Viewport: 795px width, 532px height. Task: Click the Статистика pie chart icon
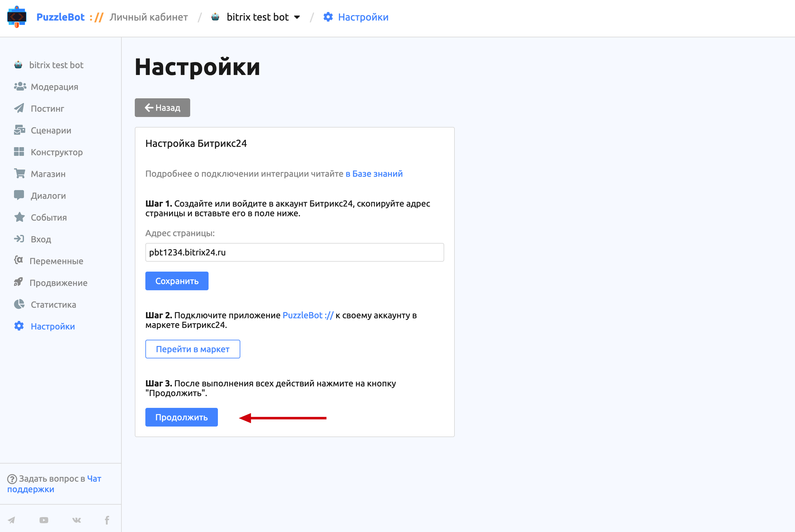coord(19,304)
